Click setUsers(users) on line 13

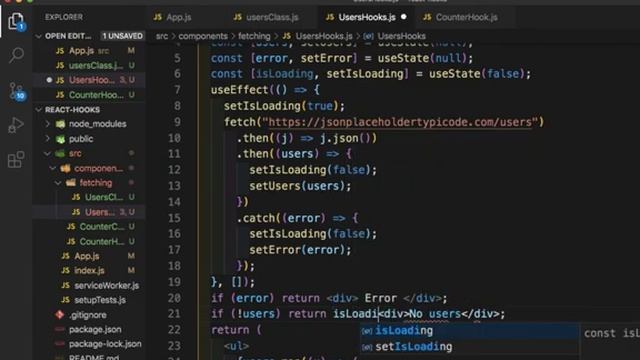300,186
